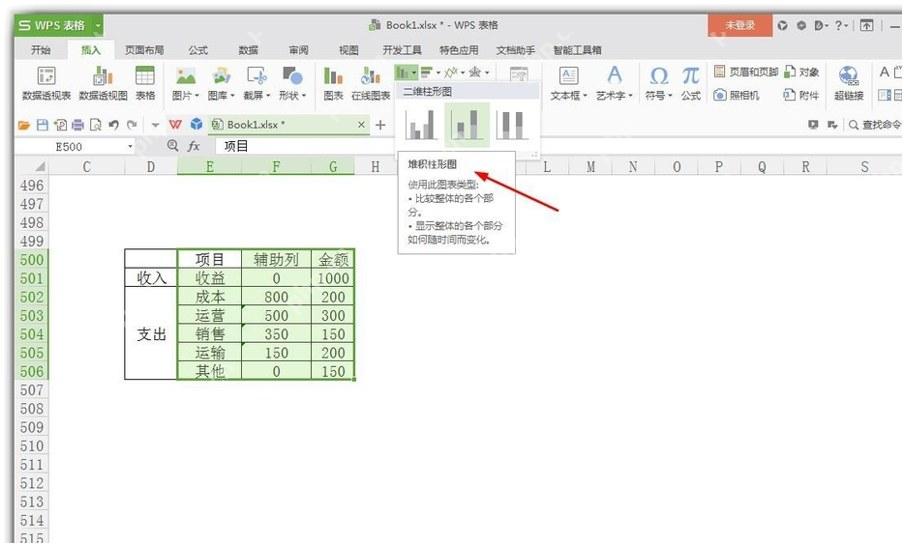Click the save disk icon

[x=42, y=125]
